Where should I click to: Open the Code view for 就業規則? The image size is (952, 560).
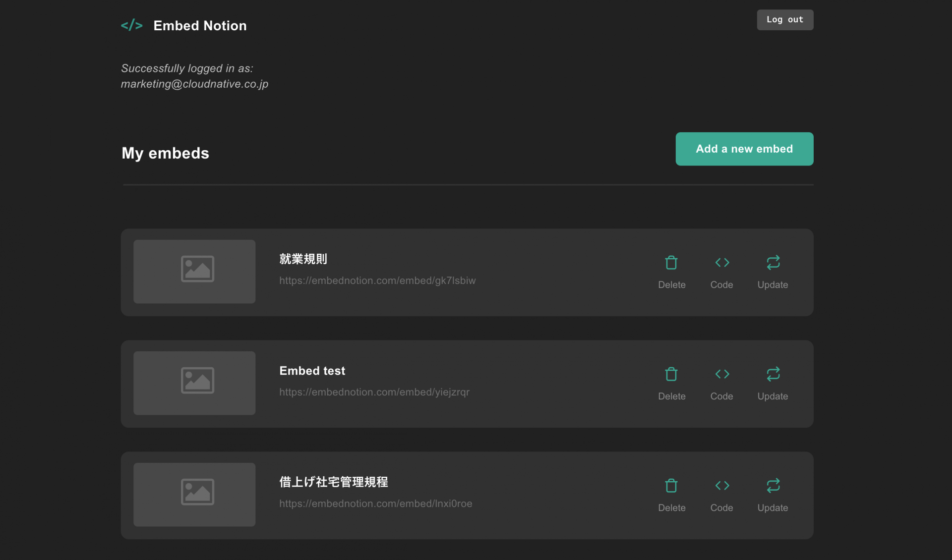point(721,272)
